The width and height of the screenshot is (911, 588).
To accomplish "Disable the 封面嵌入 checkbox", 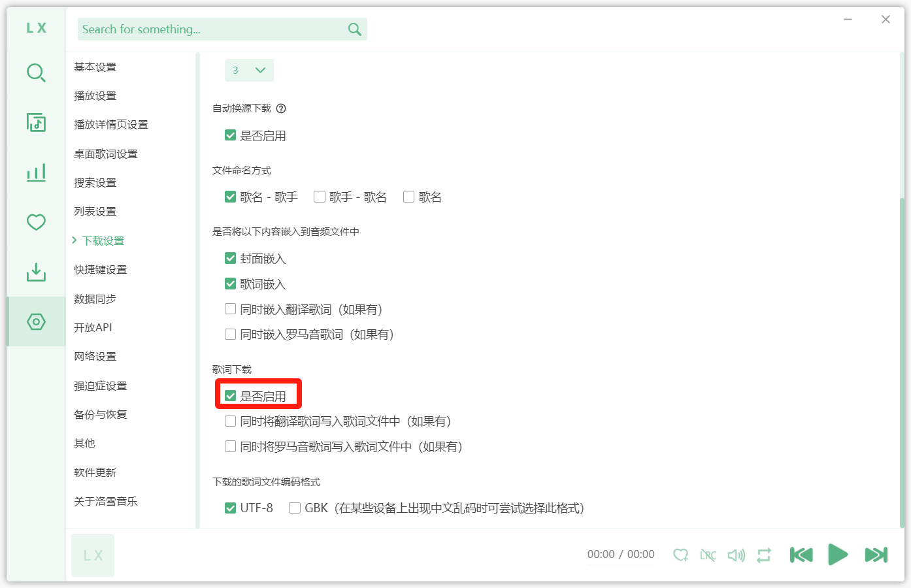I will tap(230, 259).
